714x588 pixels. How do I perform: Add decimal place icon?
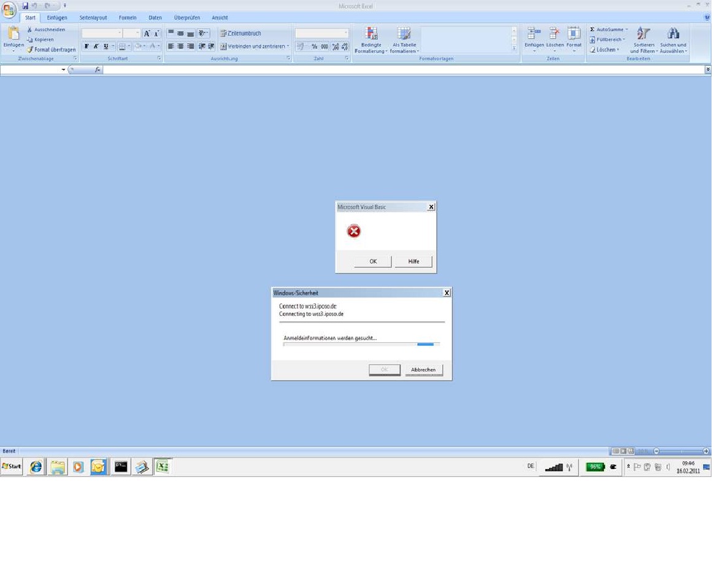(x=336, y=47)
